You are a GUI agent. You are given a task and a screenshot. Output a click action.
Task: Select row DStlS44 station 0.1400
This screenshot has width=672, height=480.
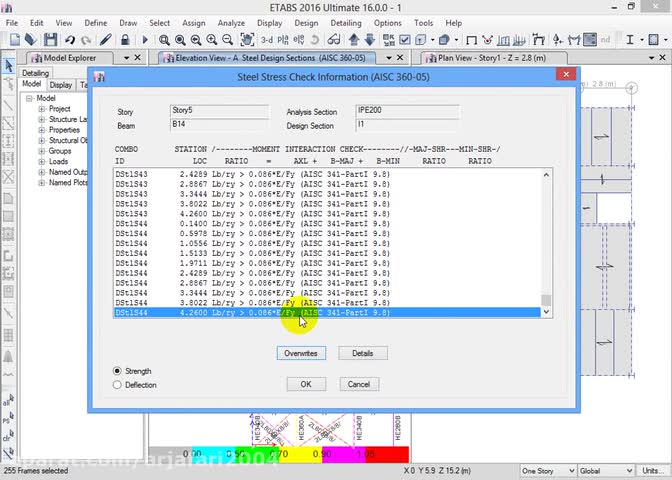327,224
